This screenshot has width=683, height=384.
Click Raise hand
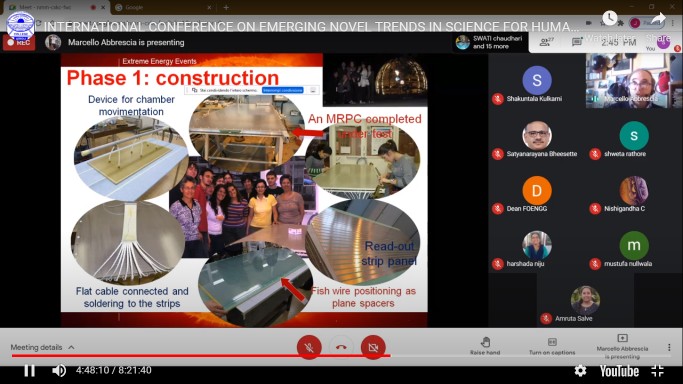[x=485, y=346]
